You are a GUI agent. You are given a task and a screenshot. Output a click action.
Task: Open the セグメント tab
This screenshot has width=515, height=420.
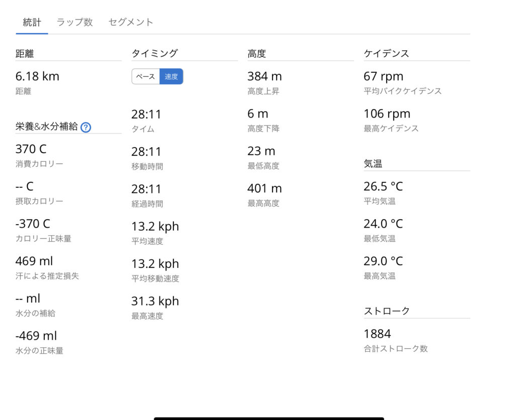131,22
